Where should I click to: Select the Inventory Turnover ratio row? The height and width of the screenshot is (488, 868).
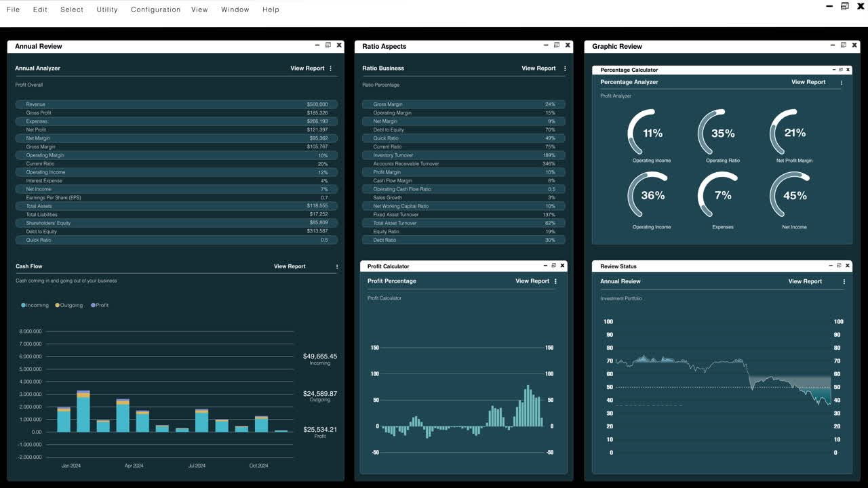(463, 155)
